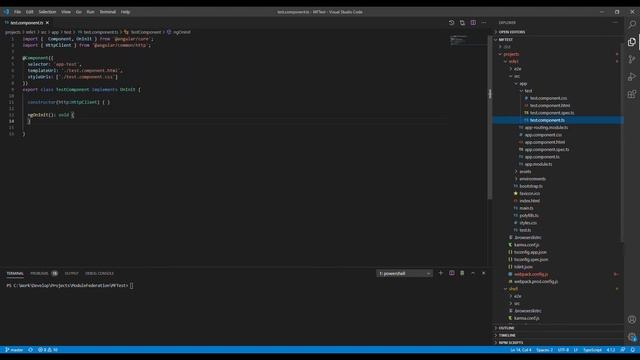
Task: Open the File menu
Action: pos(18,12)
